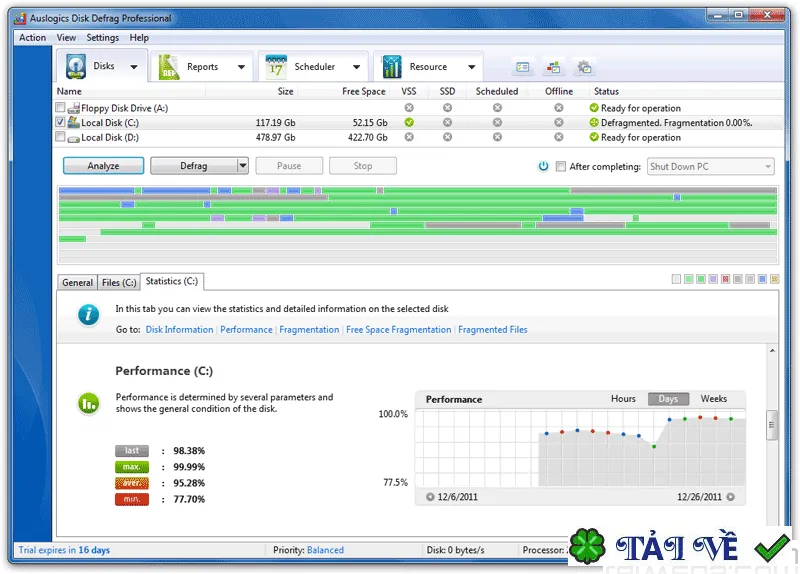
Task: Click the Resource chart icon
Action: pyautogui.click(x=392, y=67)
